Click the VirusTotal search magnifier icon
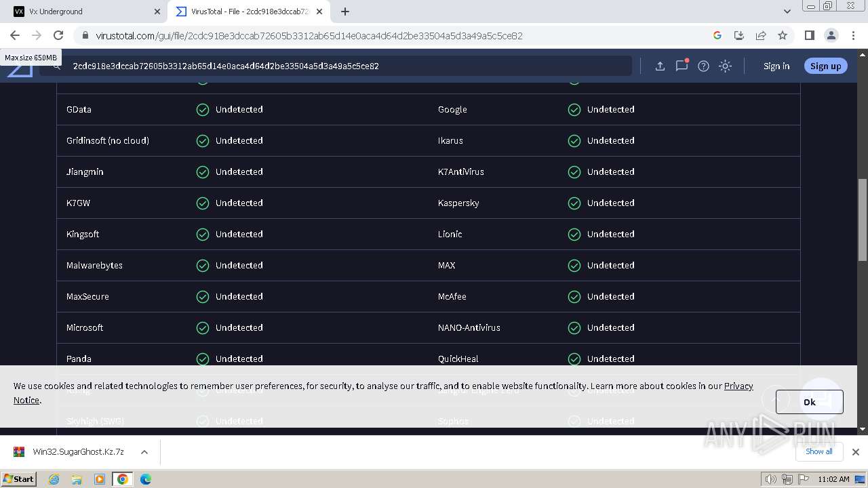This screenshot has height=488, width=868. pyautogui.click(x=57, y=66)
